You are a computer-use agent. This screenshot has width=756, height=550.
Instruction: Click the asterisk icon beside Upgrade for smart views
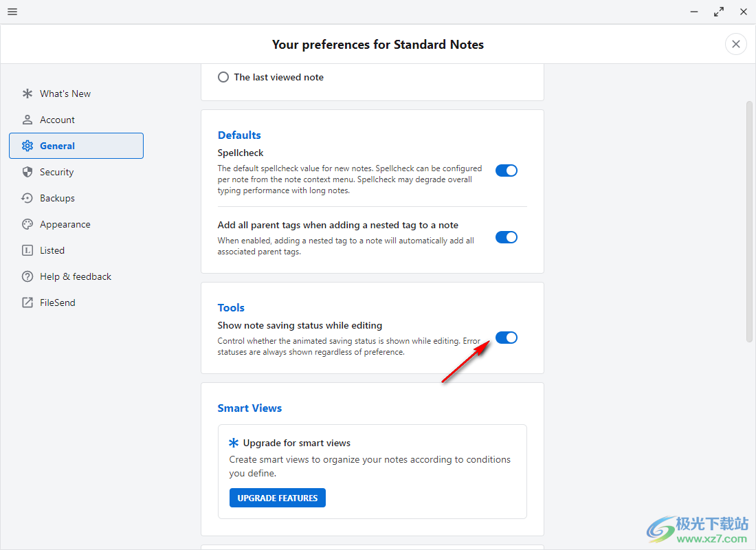(234, 443)
